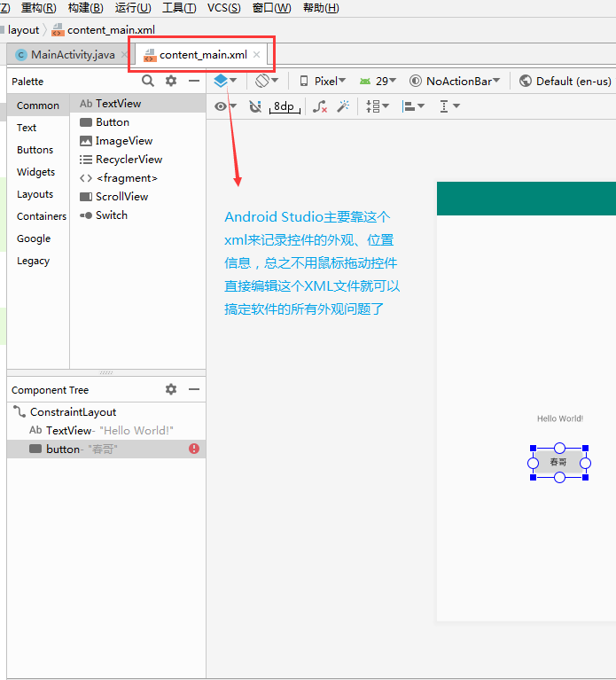Select the Hello World! text on the canvas

(x=559, y=418)
